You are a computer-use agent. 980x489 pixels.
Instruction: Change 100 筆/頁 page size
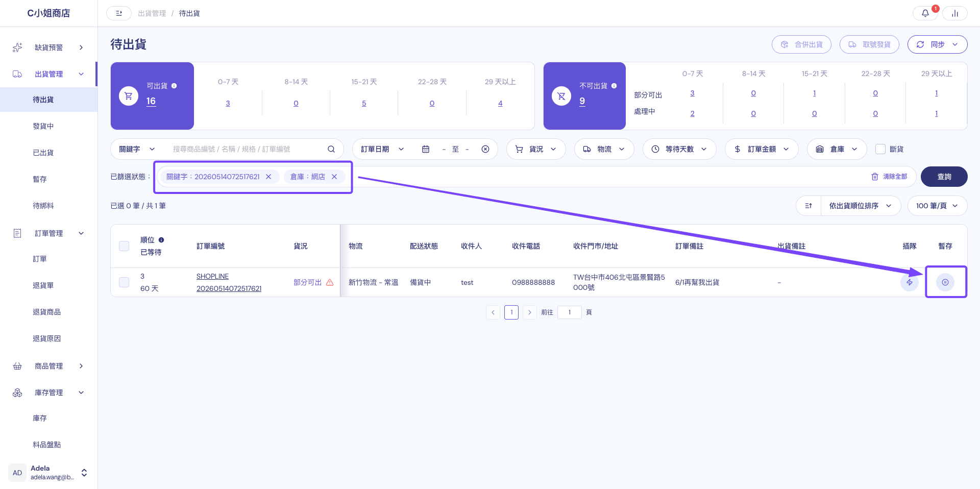pyautogui.click(x=937, y=206)
